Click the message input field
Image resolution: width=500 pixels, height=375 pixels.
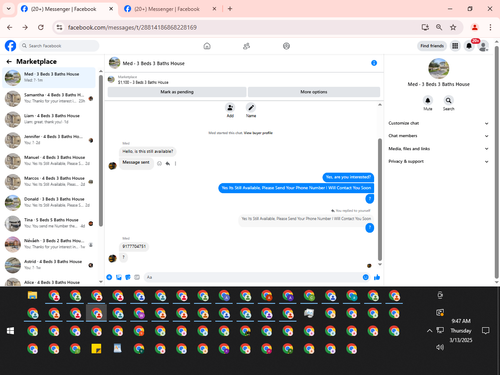pos(257,277)
